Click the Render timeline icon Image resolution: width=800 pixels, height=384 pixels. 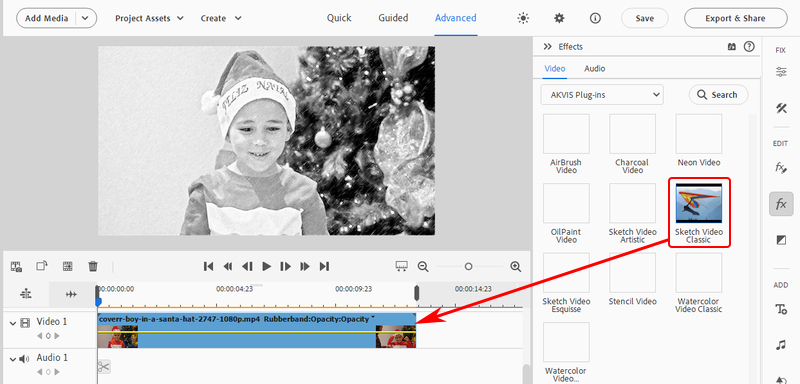pos(16,266)
